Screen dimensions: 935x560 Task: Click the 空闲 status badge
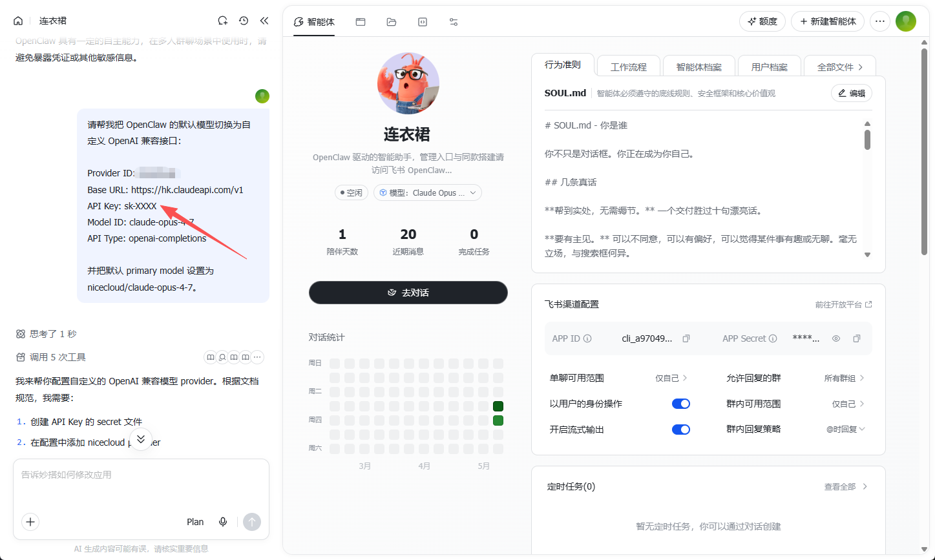click(x=352, y=192)
